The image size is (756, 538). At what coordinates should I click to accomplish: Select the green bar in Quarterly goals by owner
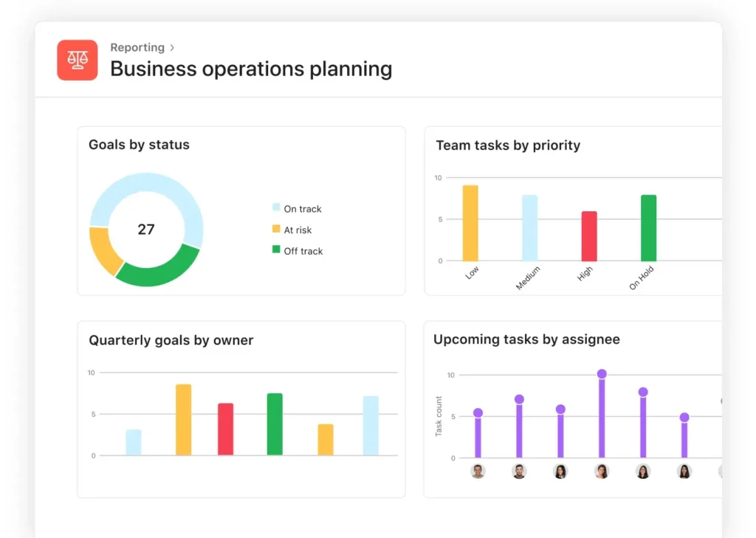pyautogui.click(x=275, y=424)
